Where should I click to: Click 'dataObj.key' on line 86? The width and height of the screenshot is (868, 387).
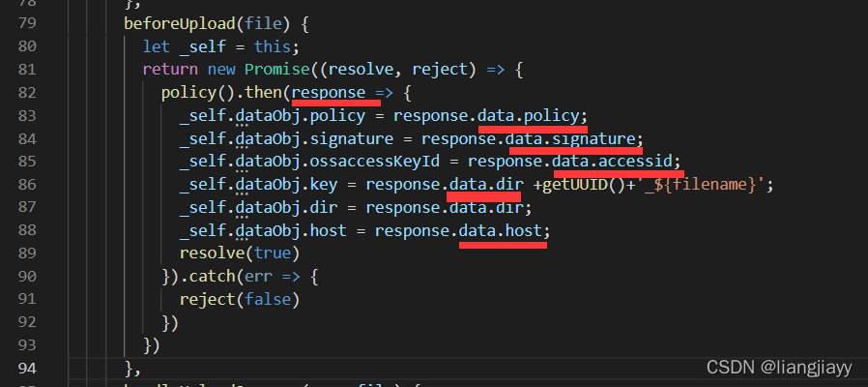coord(286,185)
